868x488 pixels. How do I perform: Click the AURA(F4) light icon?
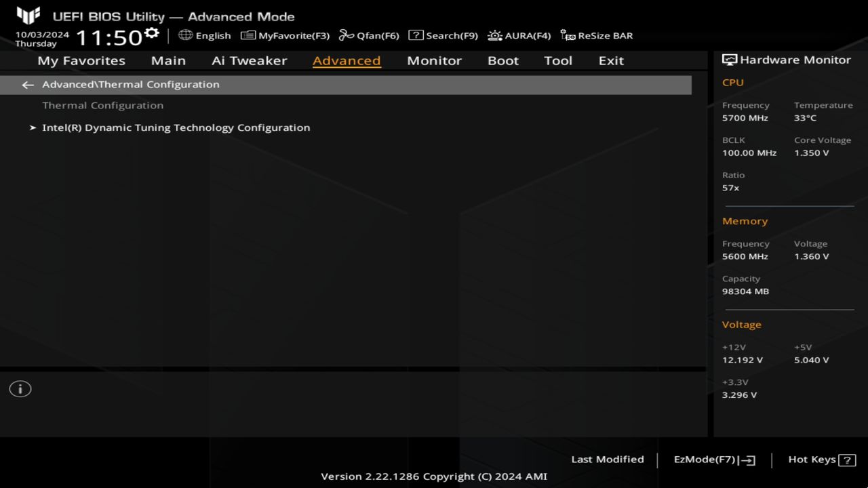pos(495,35)
